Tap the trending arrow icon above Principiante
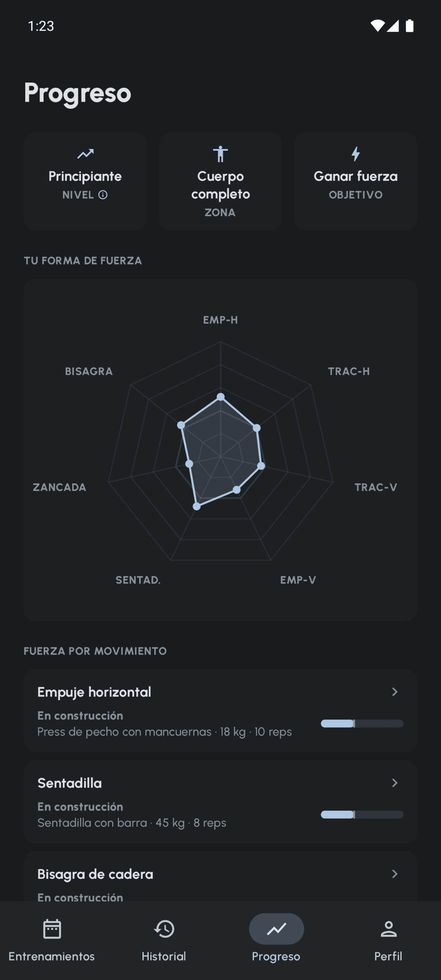 85,154
